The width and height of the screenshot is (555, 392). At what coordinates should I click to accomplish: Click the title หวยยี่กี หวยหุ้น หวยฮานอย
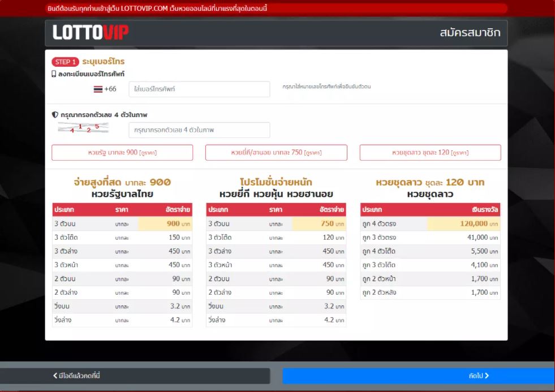point(276,194)
